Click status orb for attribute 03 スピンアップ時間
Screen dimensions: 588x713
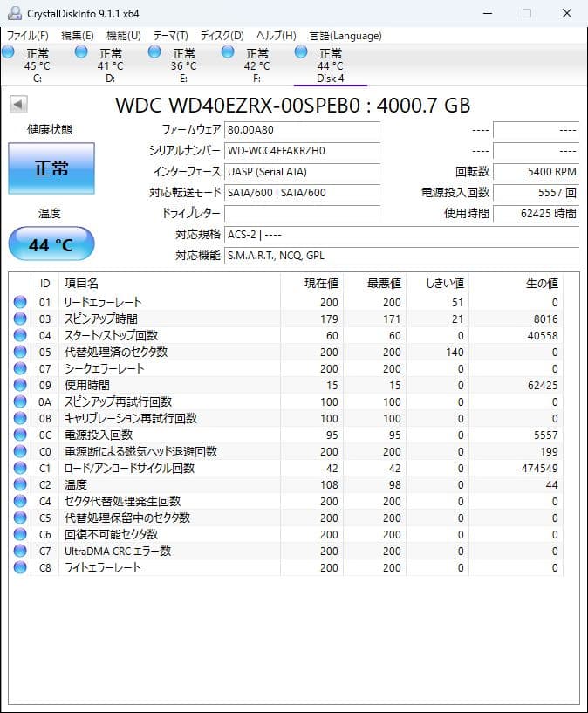[x=20, y=319]
